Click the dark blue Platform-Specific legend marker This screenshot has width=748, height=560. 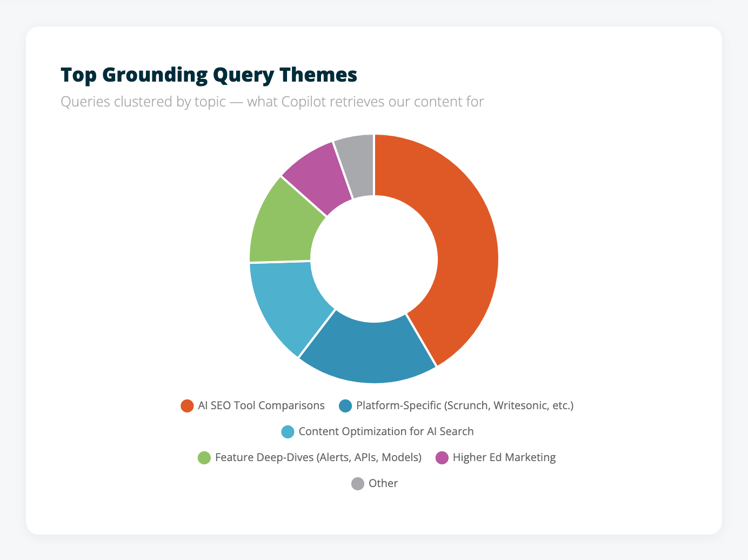point(344,405)
